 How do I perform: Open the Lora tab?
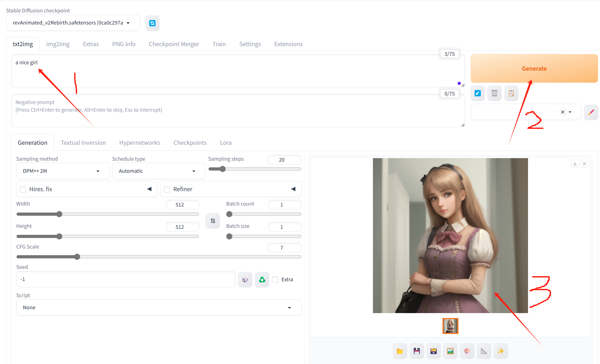click(226, 143)
